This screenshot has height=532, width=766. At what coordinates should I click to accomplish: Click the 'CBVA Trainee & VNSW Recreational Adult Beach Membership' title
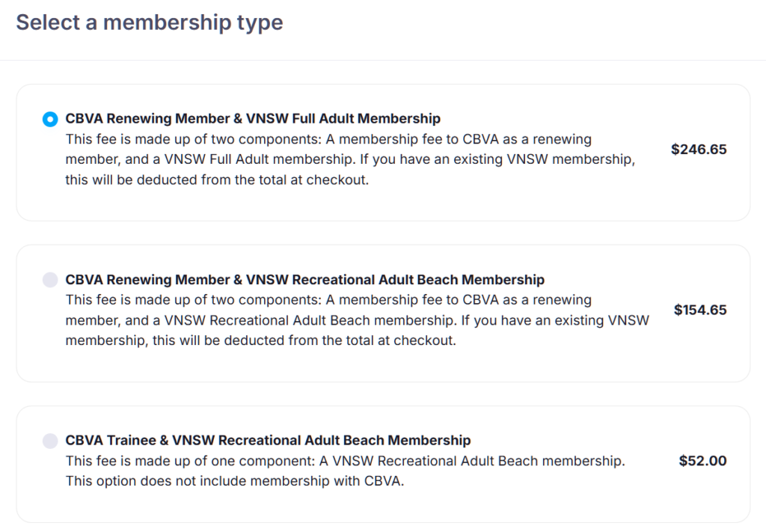pyautogui.click(x=268, y=440)
